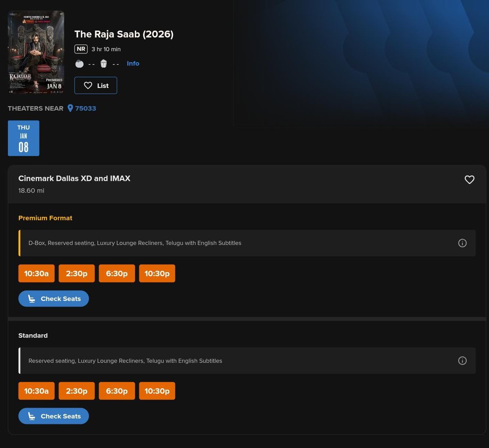
Task: Select Standard 6:30p showtime
Action: 117,391
